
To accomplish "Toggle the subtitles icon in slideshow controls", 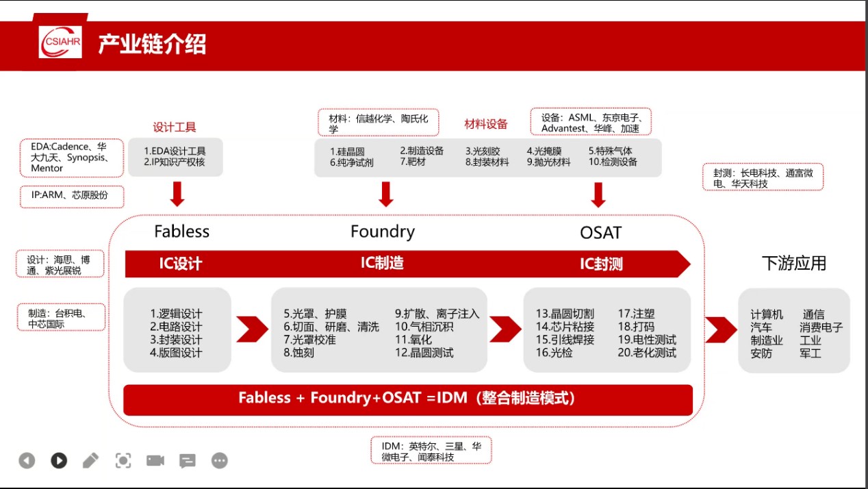I will click(188, 461).
